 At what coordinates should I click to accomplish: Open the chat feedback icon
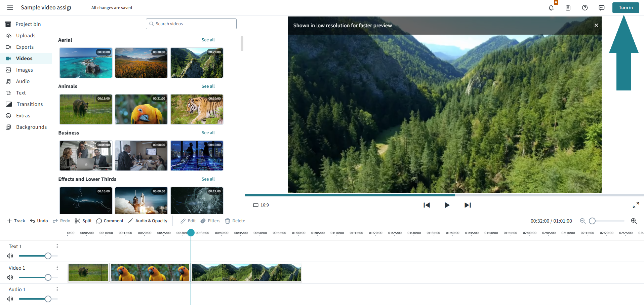point(602,7)
